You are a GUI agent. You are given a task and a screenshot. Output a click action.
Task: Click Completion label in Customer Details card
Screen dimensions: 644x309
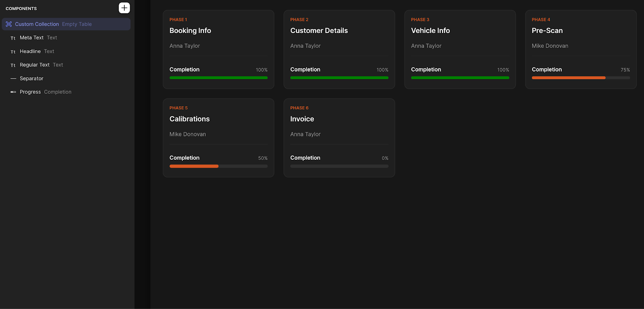(x=305, y=70)
